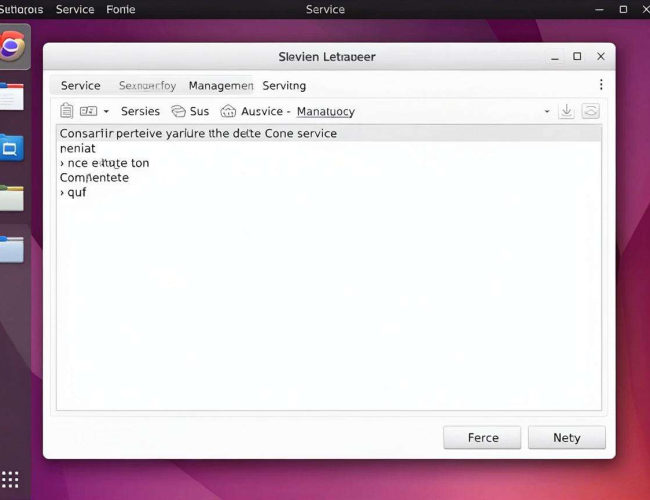Click the Sus label in the toolbar
Viewport: 650px width, 500px height.
click(x=199, y=112)
